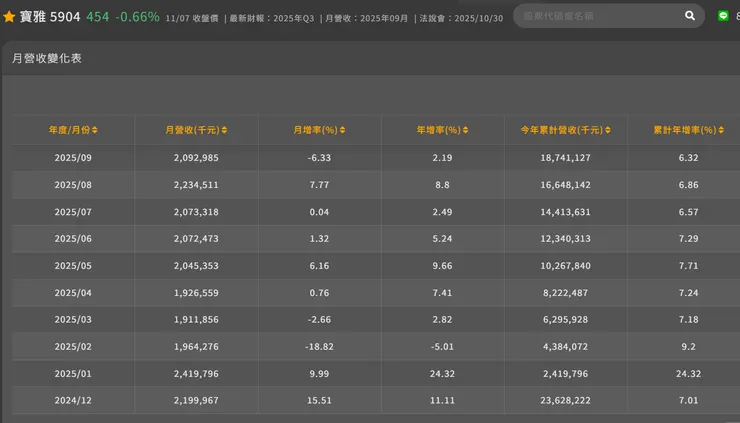Screen dimensions: 740x423
Task: Click cumulative growth value 9.2
Action: (x=689, y=347)
